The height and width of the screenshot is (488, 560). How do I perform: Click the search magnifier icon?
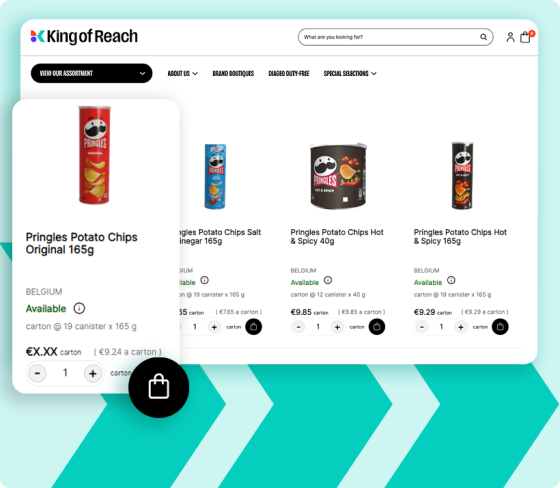483,37
